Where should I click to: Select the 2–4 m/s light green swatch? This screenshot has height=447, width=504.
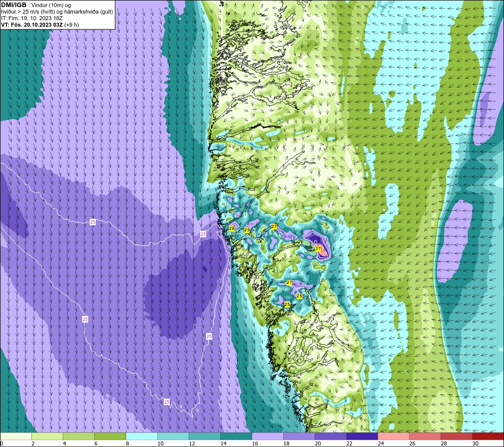47,436
